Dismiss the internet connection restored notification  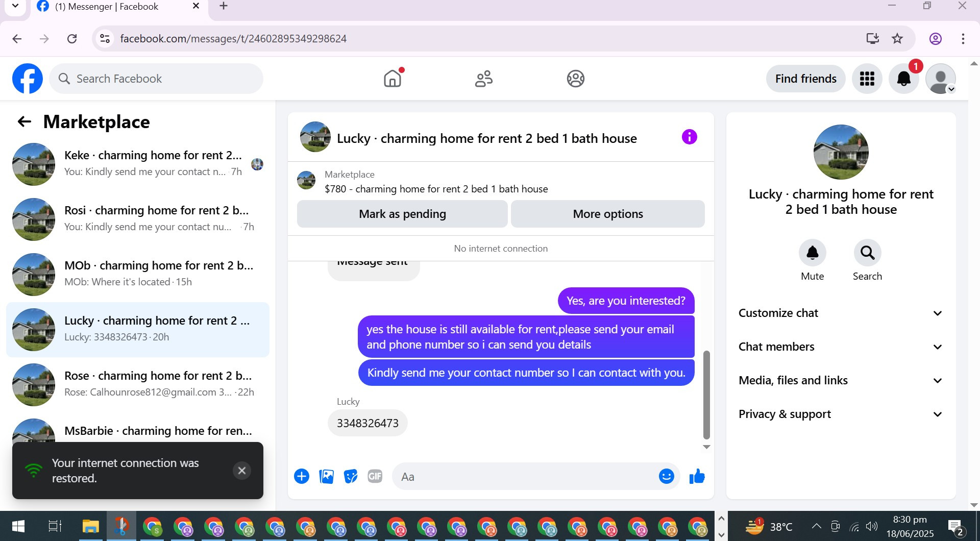point(242,471)
